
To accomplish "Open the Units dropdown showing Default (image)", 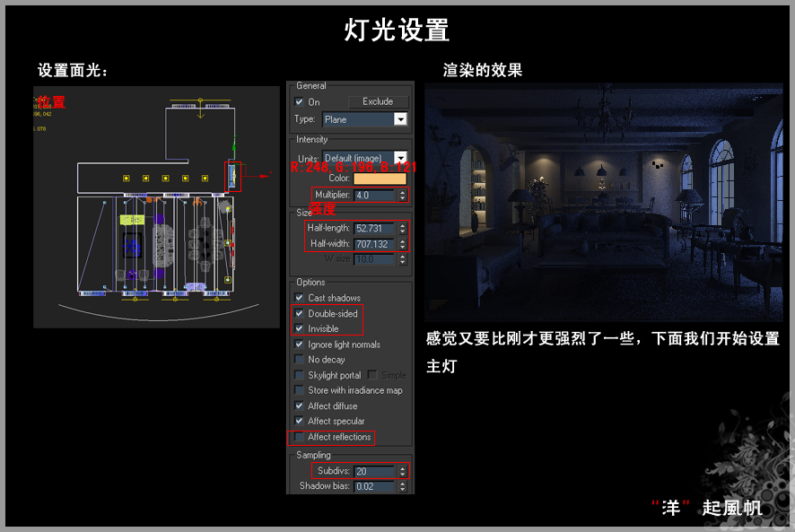I will (x=364, y=158).
